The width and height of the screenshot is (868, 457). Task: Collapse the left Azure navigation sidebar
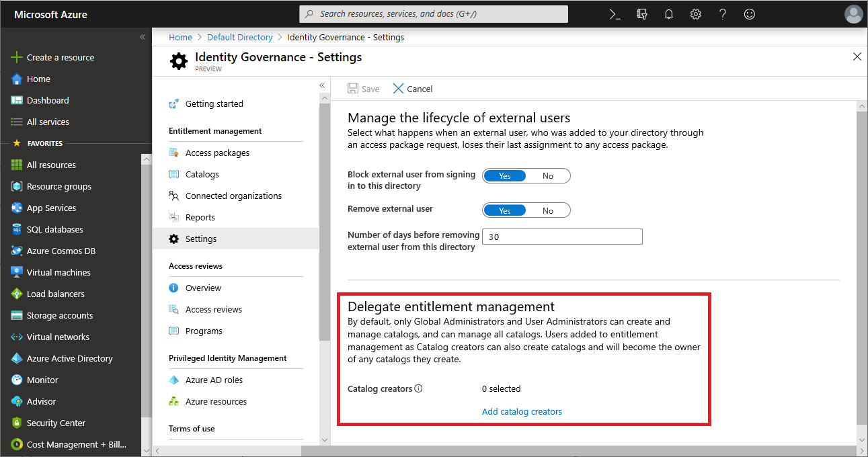(143, 37)
